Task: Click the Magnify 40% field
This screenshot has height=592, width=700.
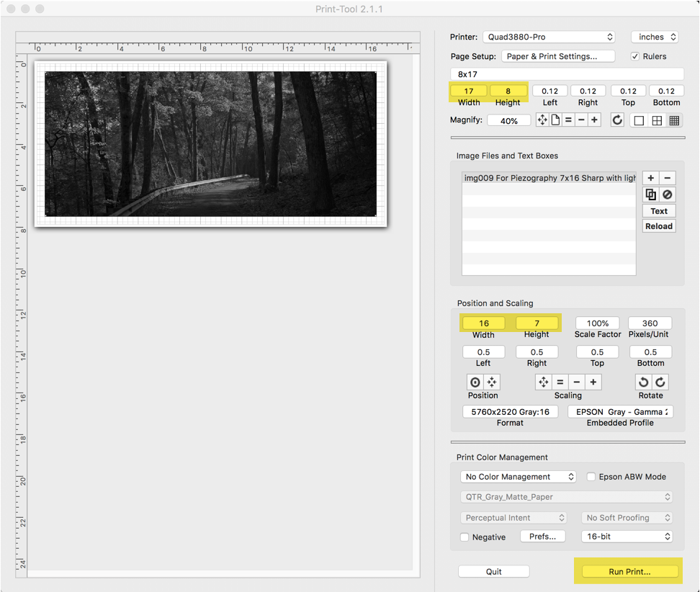Action: point(509,121)
